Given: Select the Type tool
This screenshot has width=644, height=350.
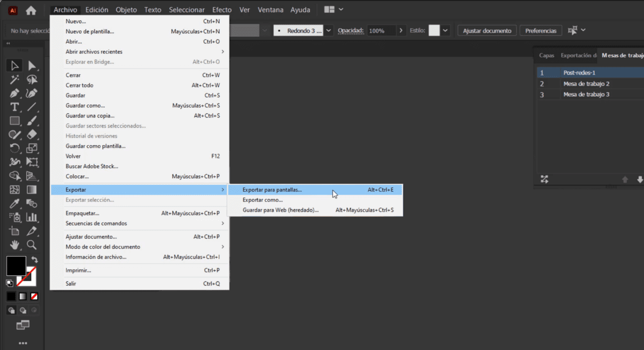Looking at the screenshot, I should point(14,107).
